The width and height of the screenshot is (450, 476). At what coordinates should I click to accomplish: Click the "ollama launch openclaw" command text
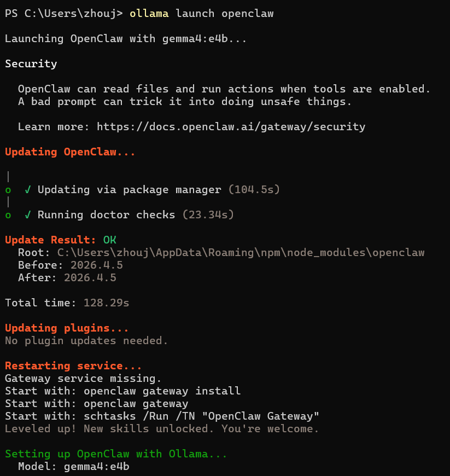[x=201, y=14]
